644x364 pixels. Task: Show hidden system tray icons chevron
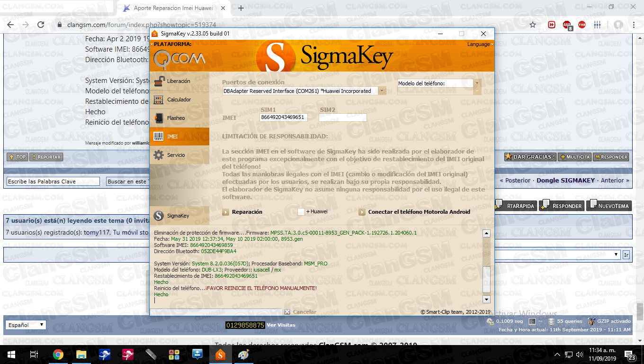[x=557, y=355]
